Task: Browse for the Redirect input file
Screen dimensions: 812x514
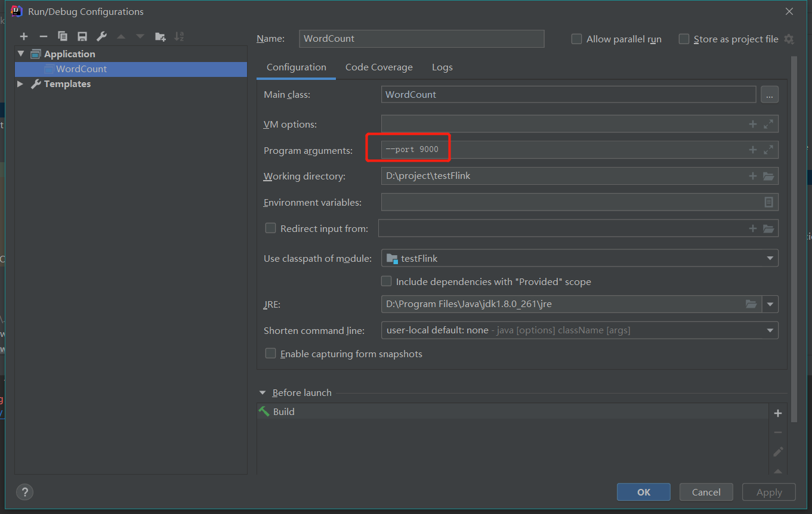Action: (x=768, y=228)
